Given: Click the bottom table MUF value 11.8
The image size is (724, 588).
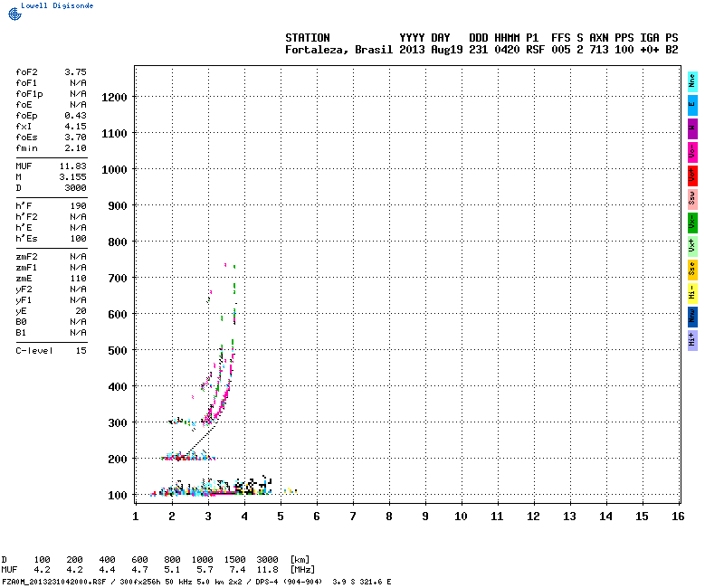Looking at the screenshot, I should coord(267,570).
